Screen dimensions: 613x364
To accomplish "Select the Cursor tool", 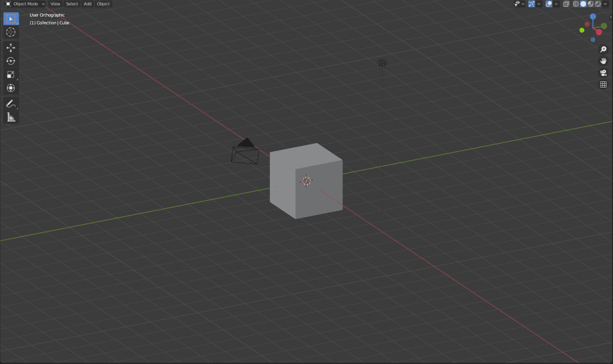I will (x=11, y=32).
